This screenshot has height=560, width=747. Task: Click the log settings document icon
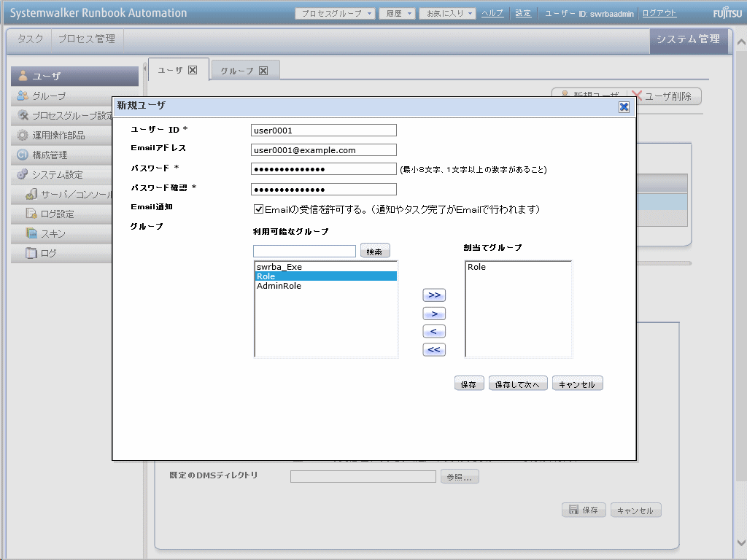click(x=31, y=214)
